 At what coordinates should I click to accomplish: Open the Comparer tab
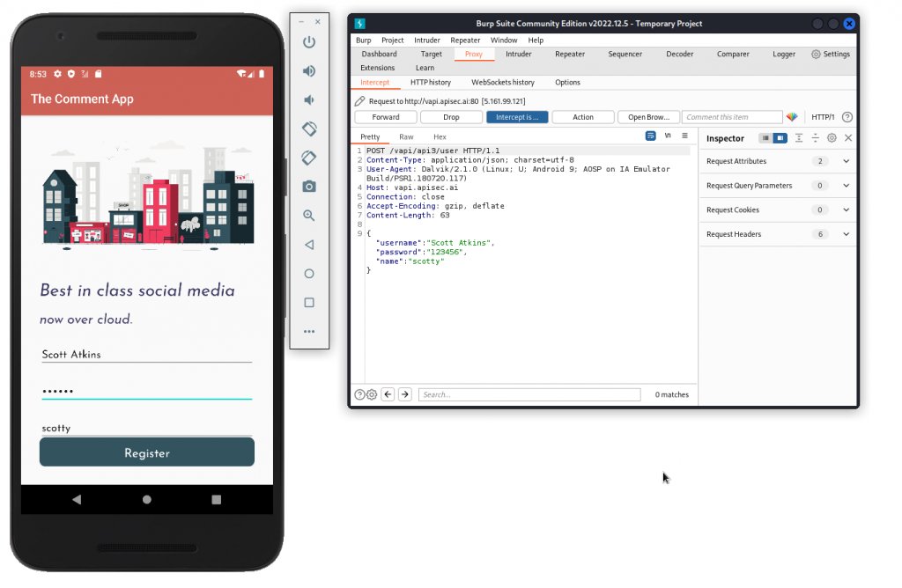coord(733,54)
